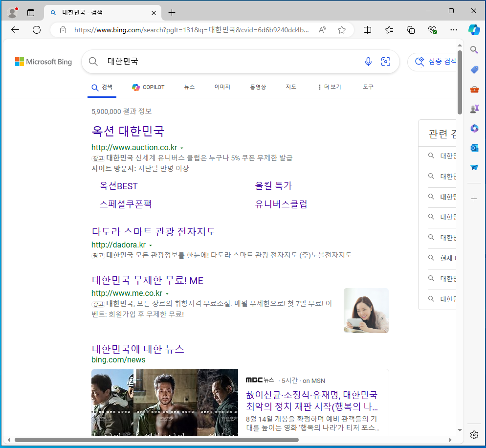Open sidebar settings gear

point(474,435)
